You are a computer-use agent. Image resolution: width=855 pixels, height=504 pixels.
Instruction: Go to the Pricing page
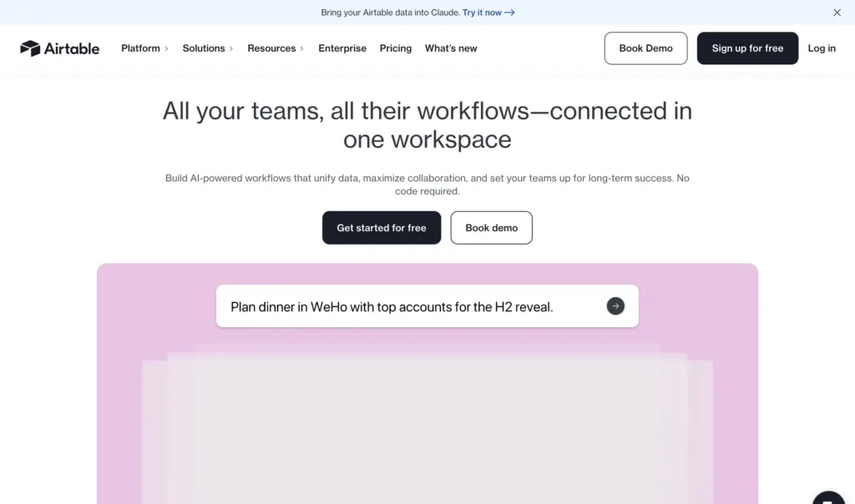click(395, 48)
